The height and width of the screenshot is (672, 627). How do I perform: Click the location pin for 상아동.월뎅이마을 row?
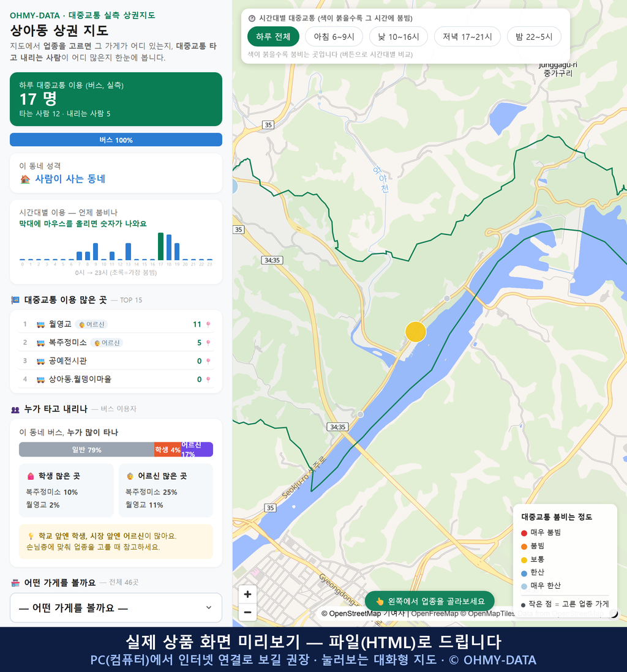(x=208, y=379)
